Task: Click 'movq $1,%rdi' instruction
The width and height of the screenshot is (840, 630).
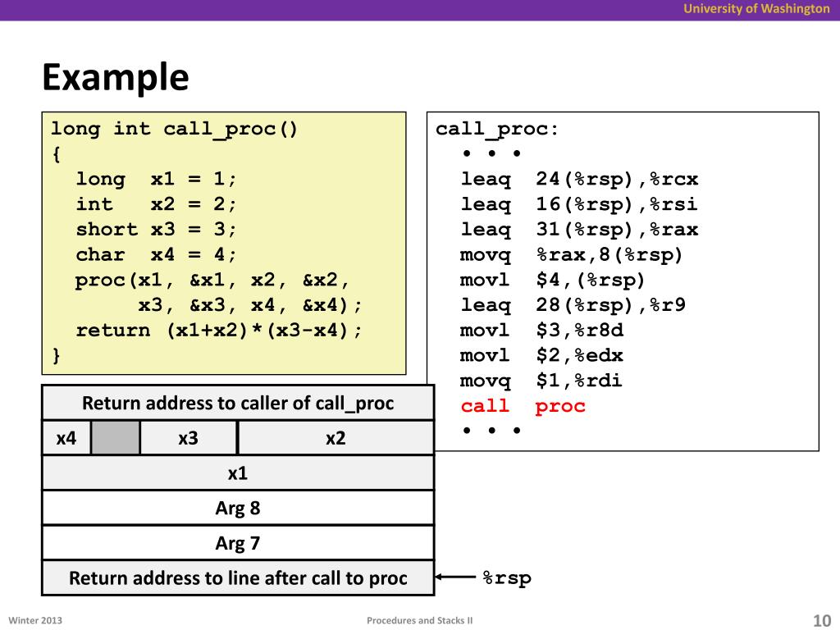Action: pyautogui.click(x=541, y=381)
